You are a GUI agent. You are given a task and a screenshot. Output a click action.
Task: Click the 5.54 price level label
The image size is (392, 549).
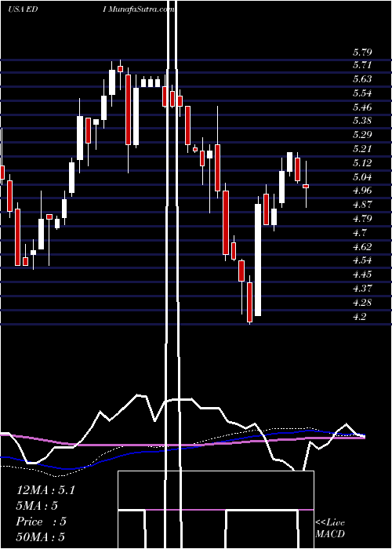(362, 93)
